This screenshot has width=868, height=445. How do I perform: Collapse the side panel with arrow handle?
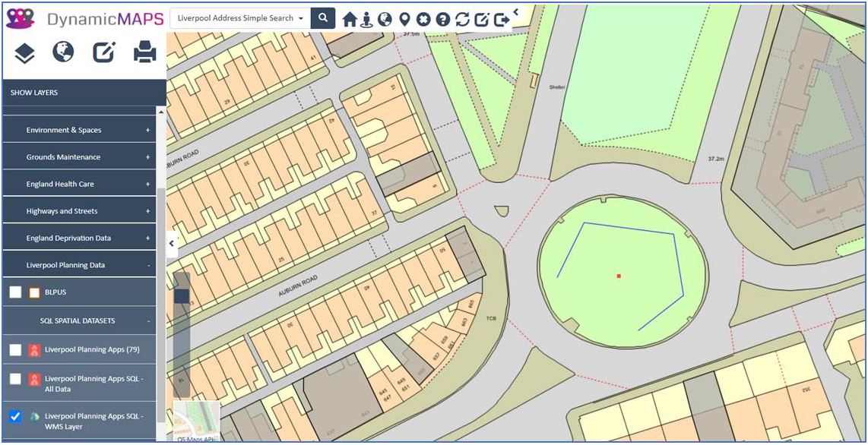(x=173, y=243)
